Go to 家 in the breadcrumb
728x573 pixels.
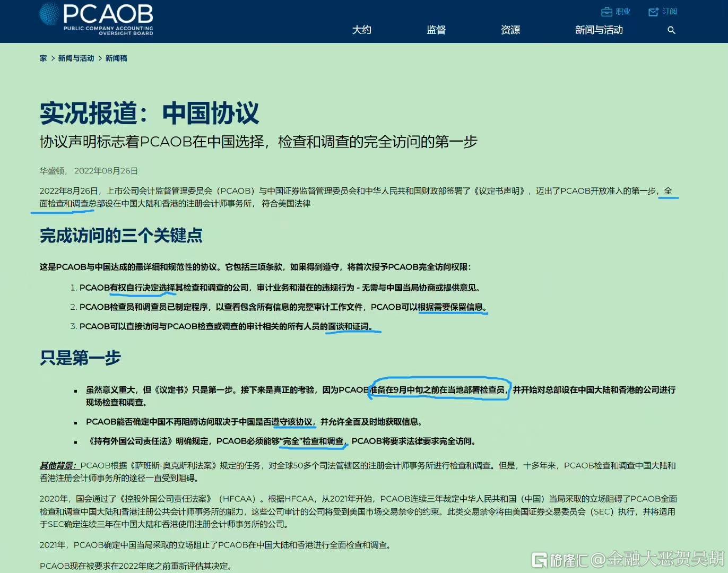point(44,58)
